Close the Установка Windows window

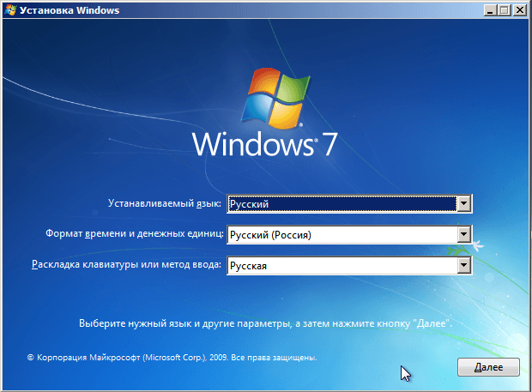pos(519,9)
